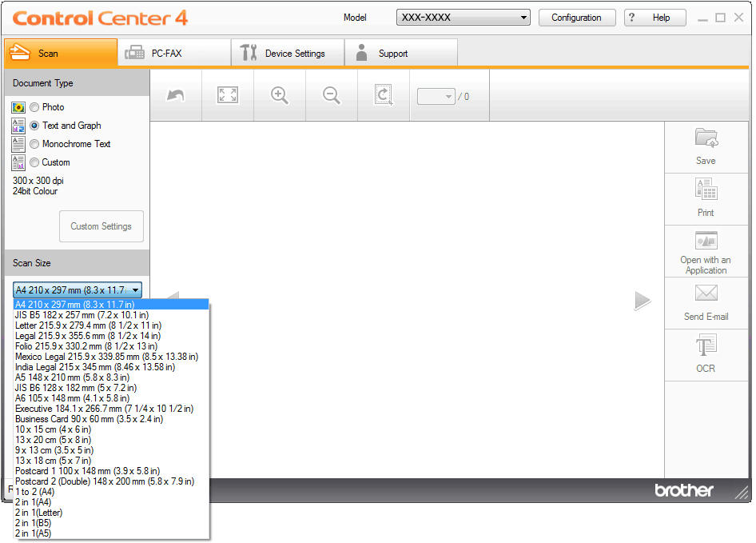Viewport: 756px width, 543px height.
Task: Choose A4 210 x 297 mm highlighted option
Action: click(111, 305)
